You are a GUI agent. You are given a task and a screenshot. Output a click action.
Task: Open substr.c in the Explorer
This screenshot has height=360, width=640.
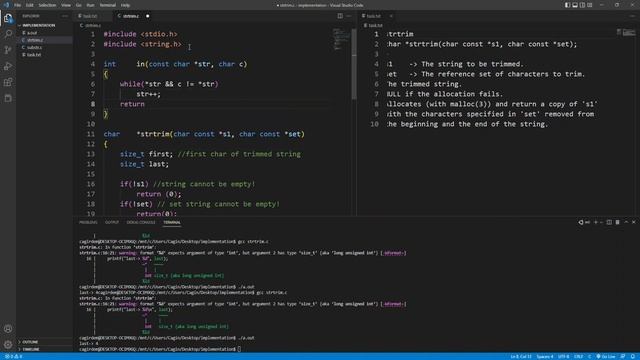tap(45, 47)
